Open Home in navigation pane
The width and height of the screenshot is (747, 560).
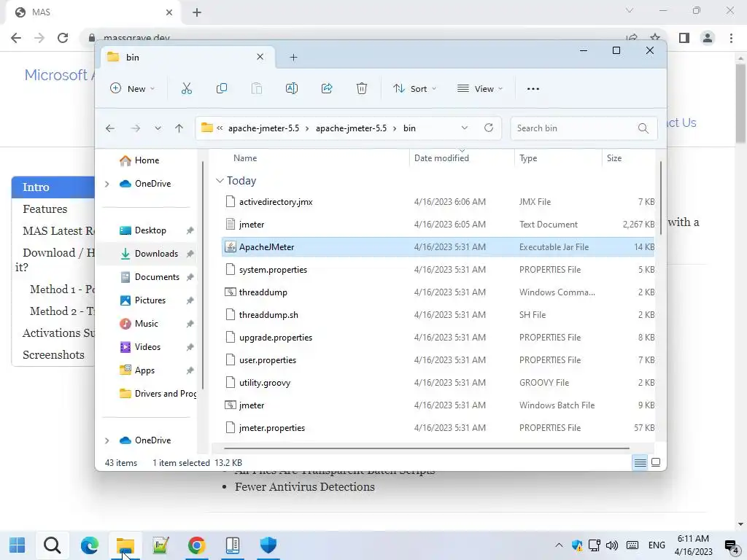147,160
